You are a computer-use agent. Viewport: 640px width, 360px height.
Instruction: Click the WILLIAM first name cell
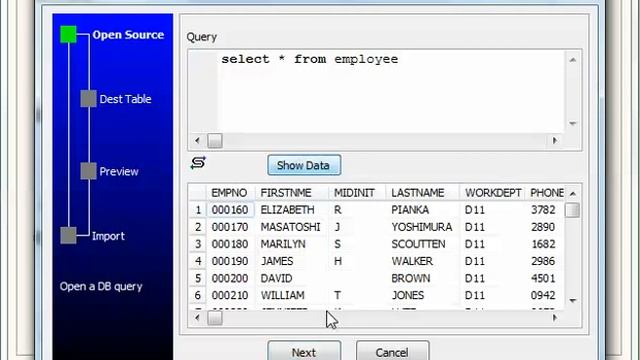292,295
